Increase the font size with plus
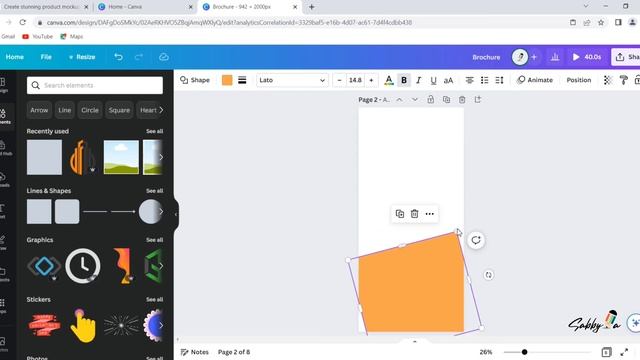This screenshot has height=360, width=640. pos(371,80)
